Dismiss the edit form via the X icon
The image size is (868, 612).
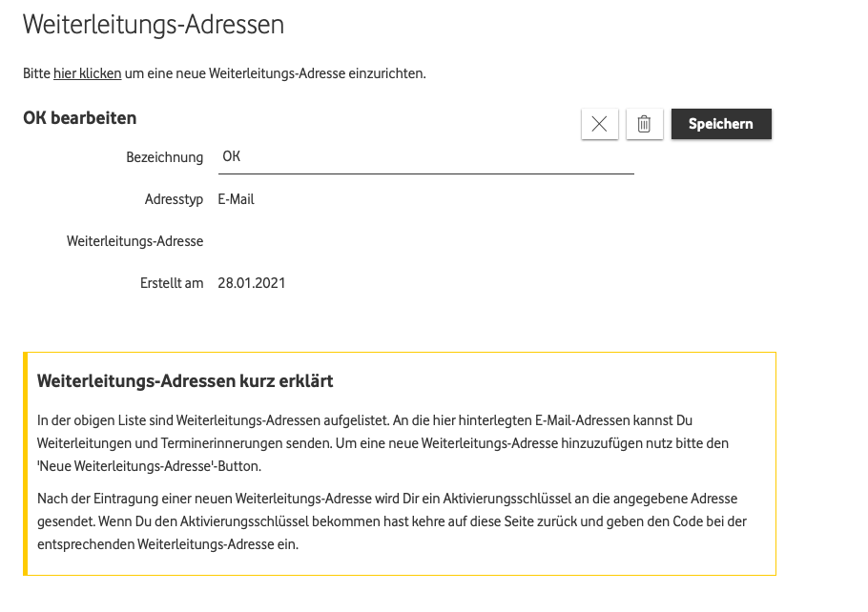pos(599,124)
